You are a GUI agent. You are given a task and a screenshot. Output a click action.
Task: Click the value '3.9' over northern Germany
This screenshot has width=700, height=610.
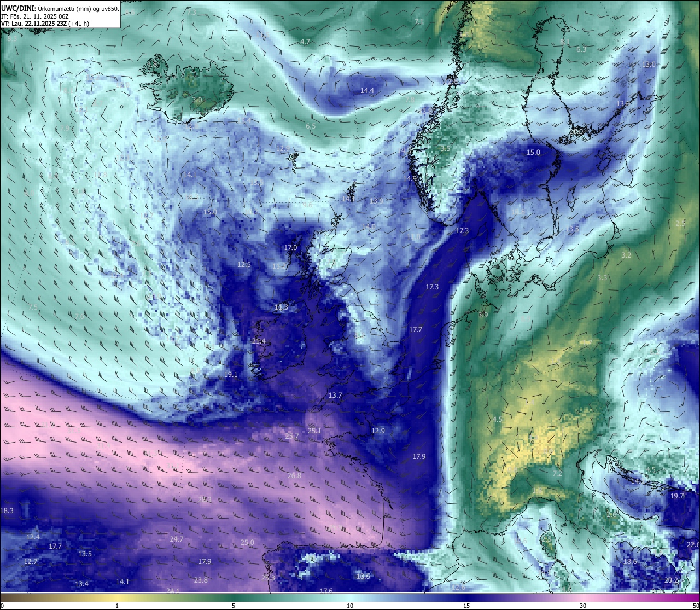[x=483, y=315]
